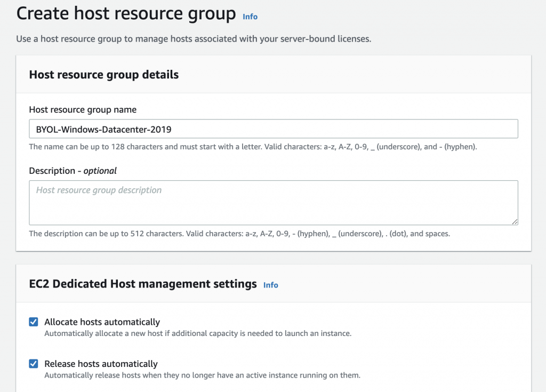Click the "Host resource group name" label
Viewport: 546px width, 392px height.
pos(83,109)
